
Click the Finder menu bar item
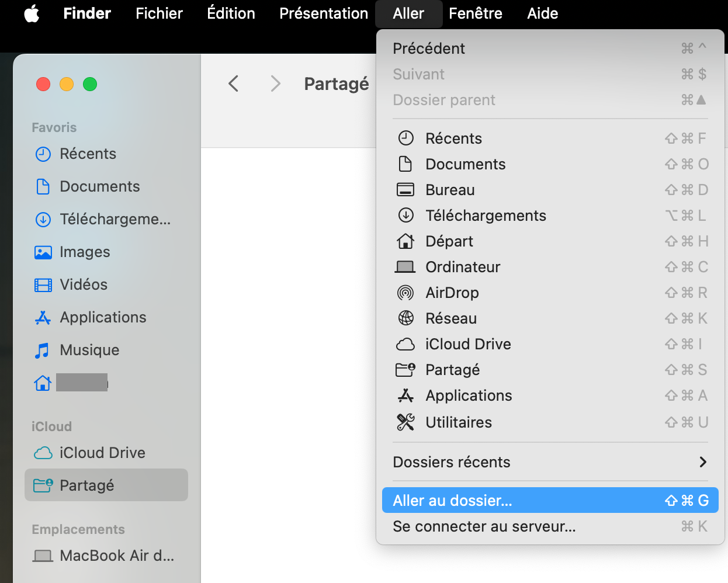87,13
